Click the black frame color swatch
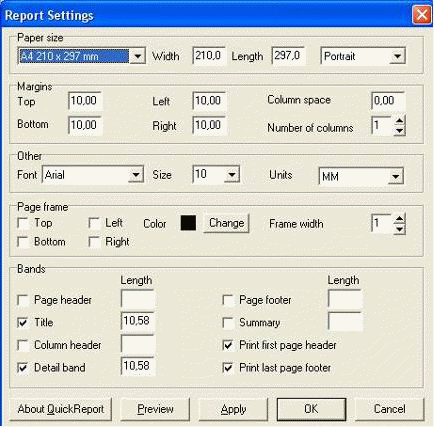 click(188, 223)
